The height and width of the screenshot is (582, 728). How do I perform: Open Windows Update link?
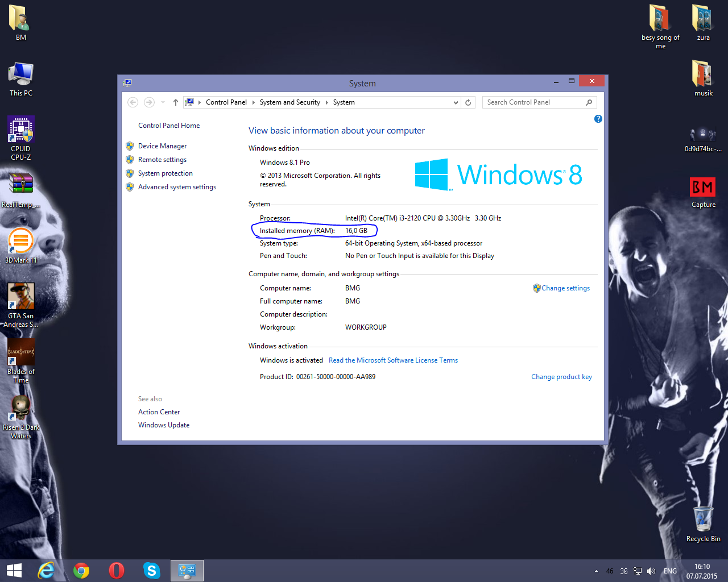click(164, 425)
